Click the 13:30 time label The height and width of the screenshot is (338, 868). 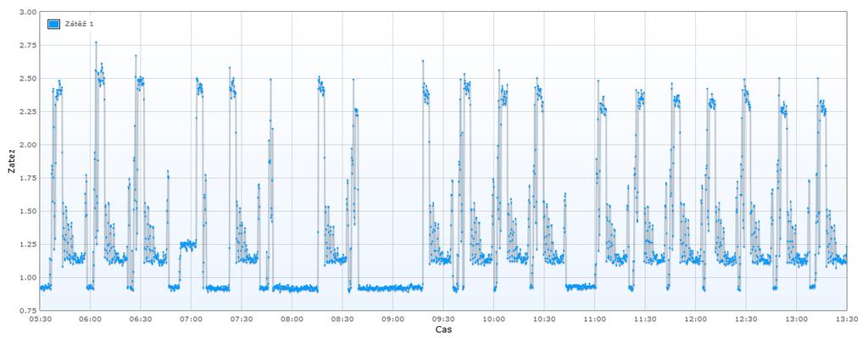[847, 319]
